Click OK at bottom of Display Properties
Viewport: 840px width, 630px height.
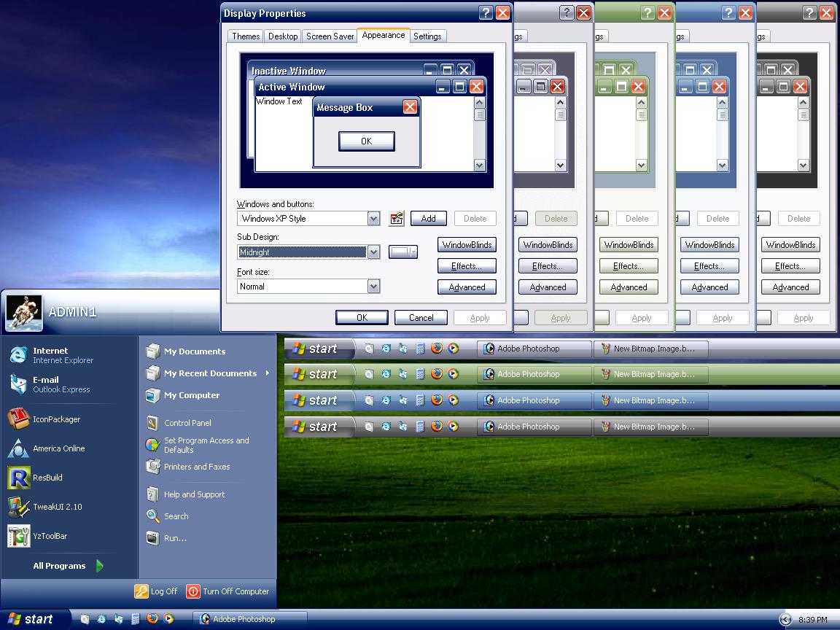point(362,318)
